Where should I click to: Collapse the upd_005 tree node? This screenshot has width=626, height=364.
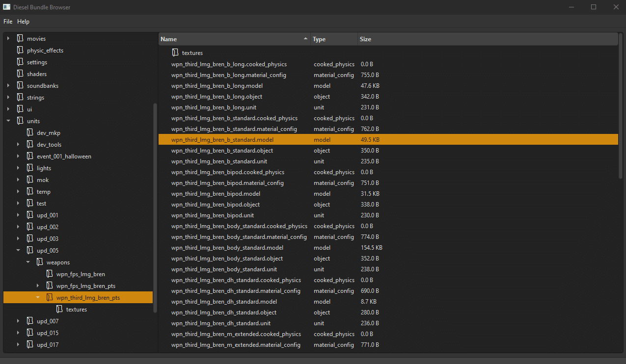point(18,250)
